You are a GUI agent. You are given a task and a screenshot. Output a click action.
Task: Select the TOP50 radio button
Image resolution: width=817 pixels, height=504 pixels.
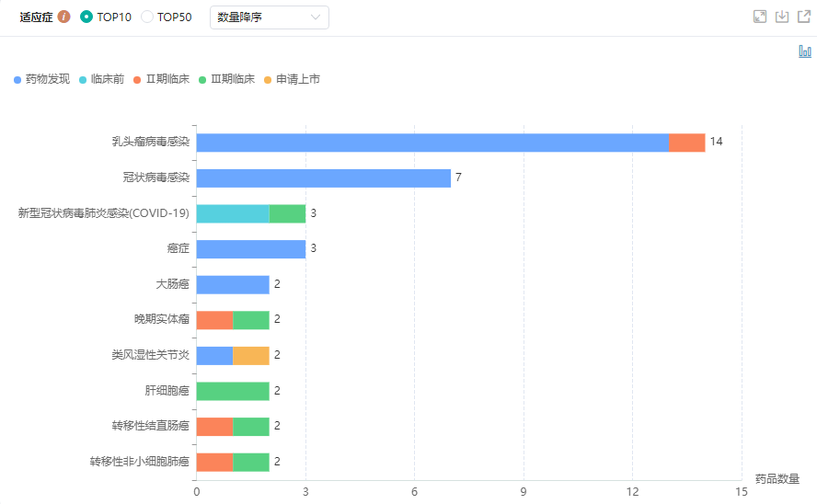tap(147, 17)
